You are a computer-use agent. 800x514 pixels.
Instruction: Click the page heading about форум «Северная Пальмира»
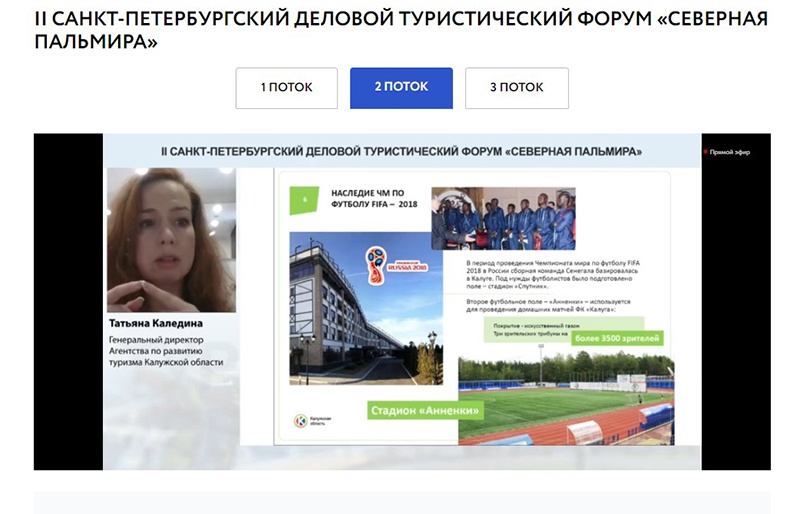coord(399,32)
